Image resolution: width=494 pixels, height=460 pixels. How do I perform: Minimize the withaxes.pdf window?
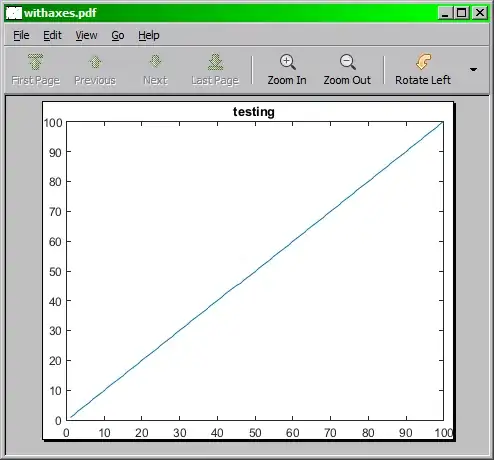tap(445, 13)
